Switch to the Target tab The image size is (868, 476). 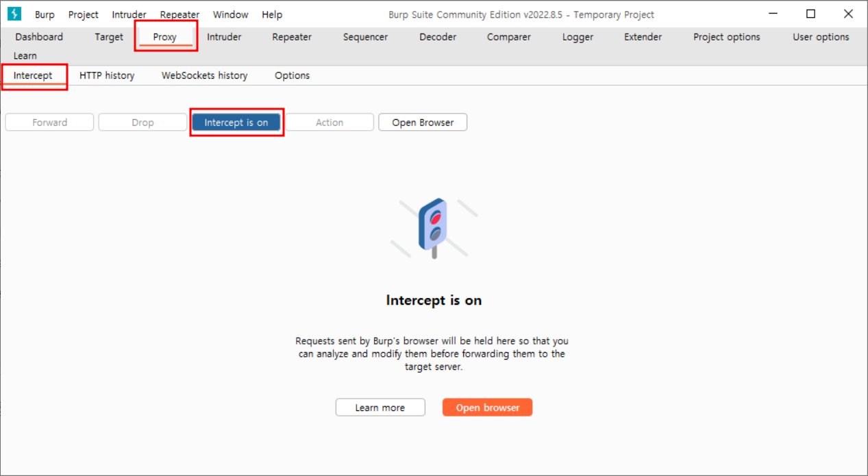coord(109,37)
